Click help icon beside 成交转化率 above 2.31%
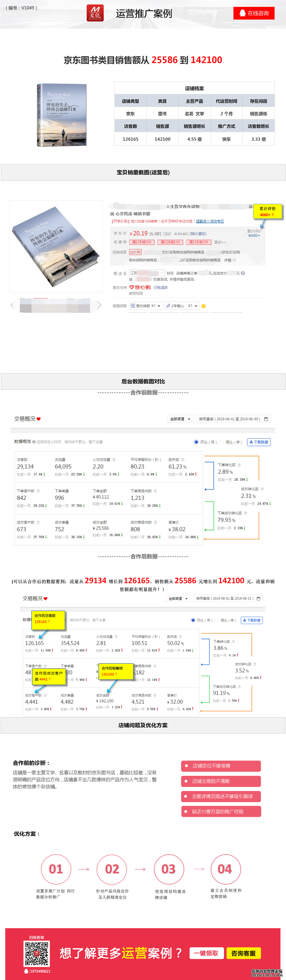 pyautogui.click(x=262, y=489)
